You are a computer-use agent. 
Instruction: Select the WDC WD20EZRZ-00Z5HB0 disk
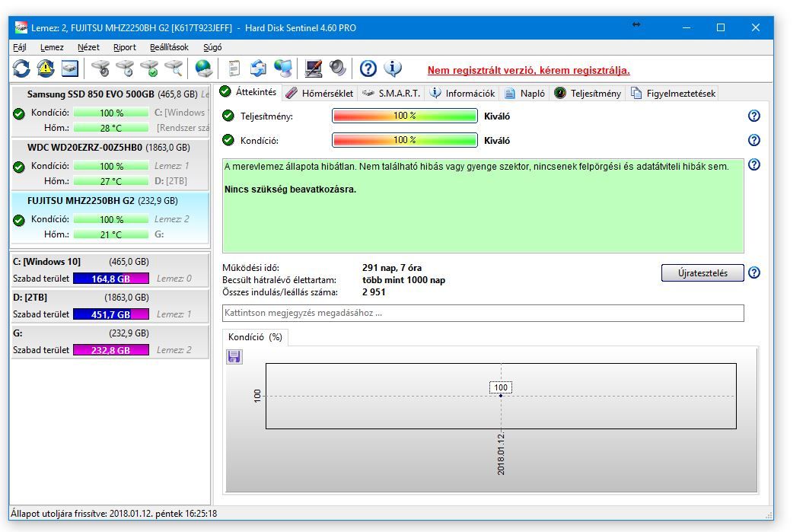click(x=110, y=164)
